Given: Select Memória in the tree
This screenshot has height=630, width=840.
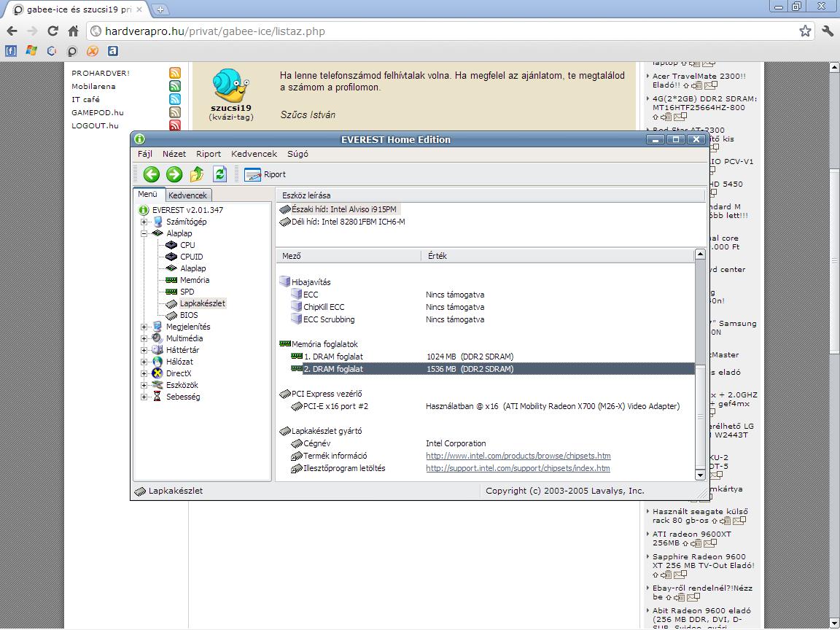Looking at the screenshot, I should [195, 280].
